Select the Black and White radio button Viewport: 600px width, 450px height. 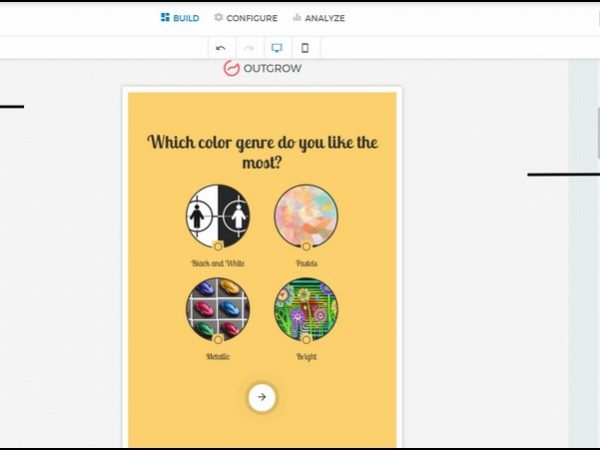(218, 246)
